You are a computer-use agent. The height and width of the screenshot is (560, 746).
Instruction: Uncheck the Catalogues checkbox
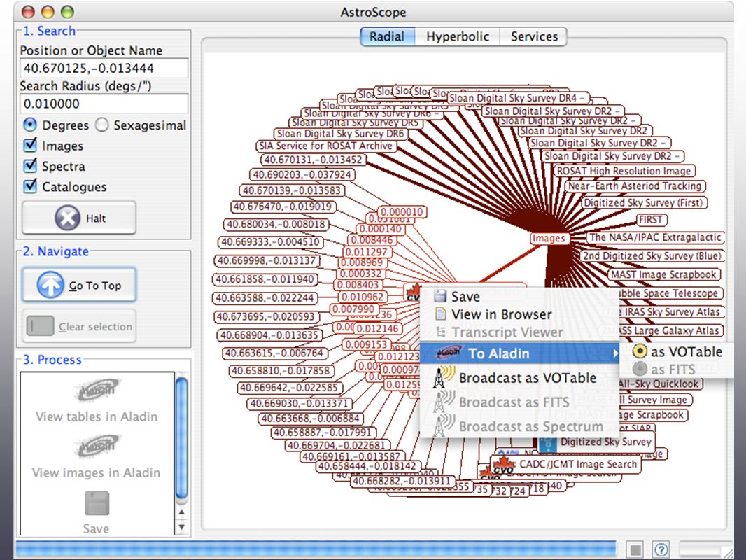[x=30, y=185]
